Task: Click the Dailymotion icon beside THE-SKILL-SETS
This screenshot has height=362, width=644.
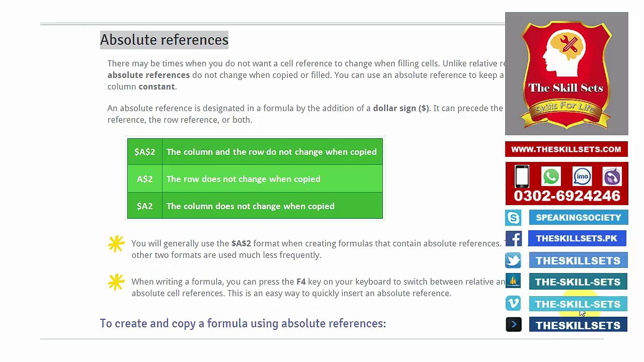Action: (x=513, y=282)
